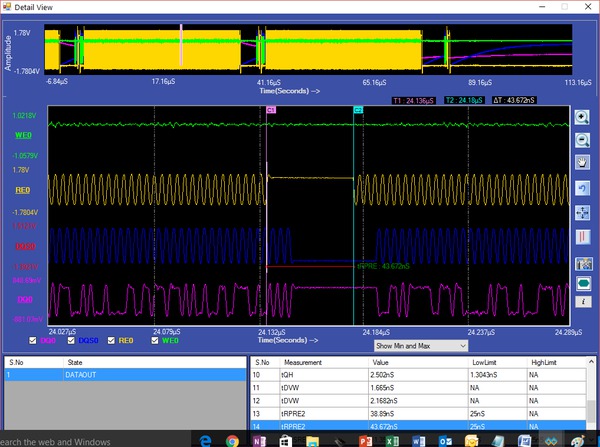Image resolution: width=600 pixels, height=447 pixels.
Task: Click the C1 cursor marker on waveform
Action: [x=270, y=108]
